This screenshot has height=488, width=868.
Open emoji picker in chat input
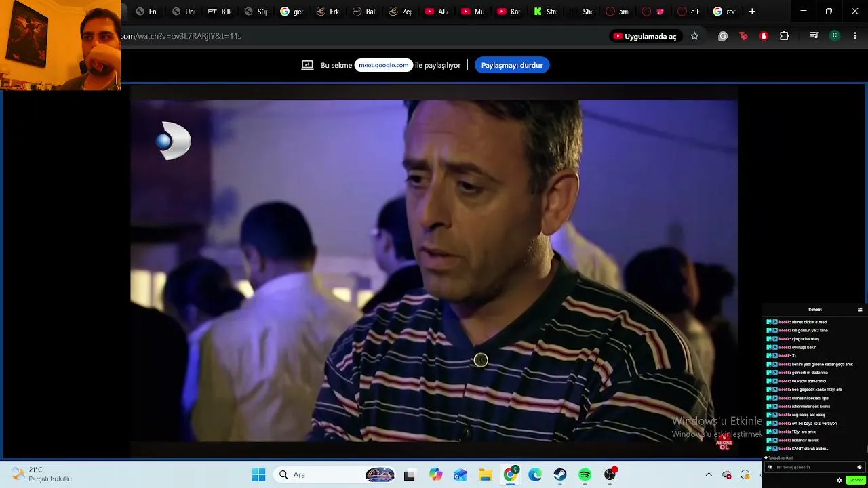pos(859,467)
